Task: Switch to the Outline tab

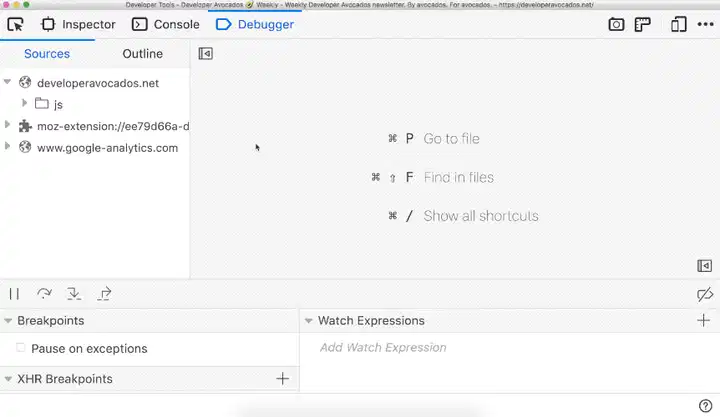Action: (x=142, y=54)
